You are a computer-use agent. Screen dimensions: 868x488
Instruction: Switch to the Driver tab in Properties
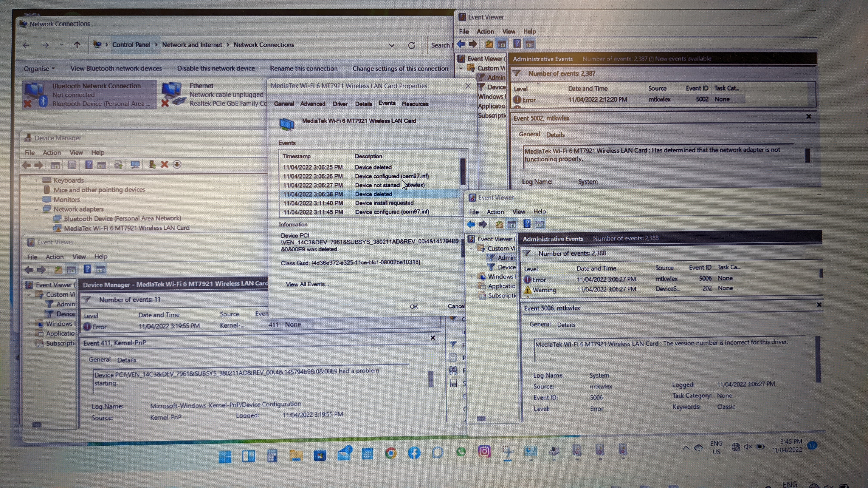pyautogui.click(x=340, y=104)
